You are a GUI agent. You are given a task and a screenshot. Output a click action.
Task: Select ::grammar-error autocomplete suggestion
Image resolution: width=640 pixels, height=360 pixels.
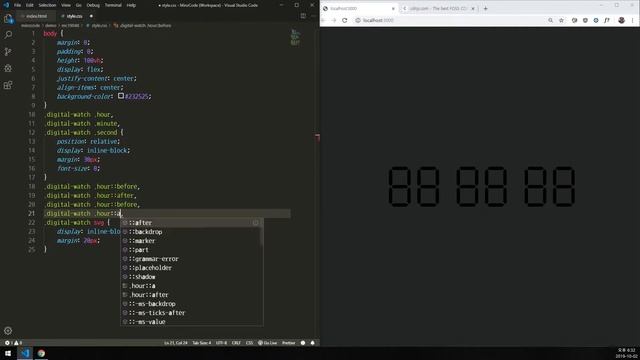[191, 259]
